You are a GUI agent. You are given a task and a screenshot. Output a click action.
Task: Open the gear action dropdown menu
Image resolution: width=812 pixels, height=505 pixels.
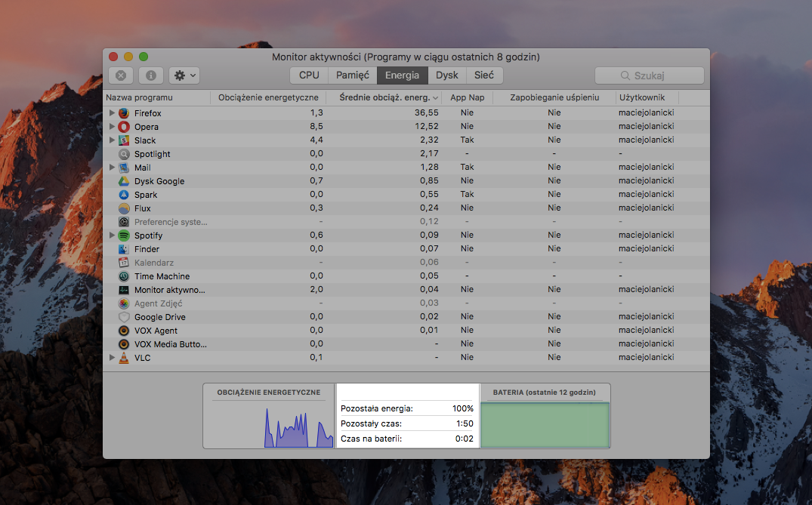tap(184, 75)
